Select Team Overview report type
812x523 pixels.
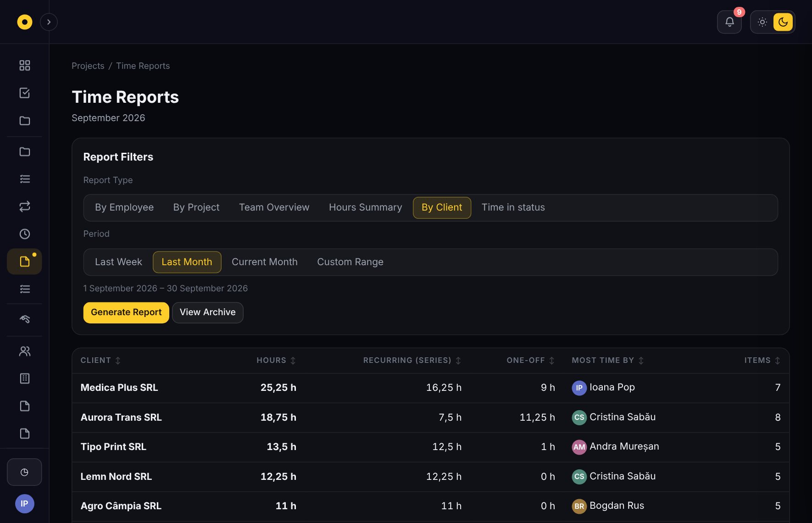click(274, 207)
